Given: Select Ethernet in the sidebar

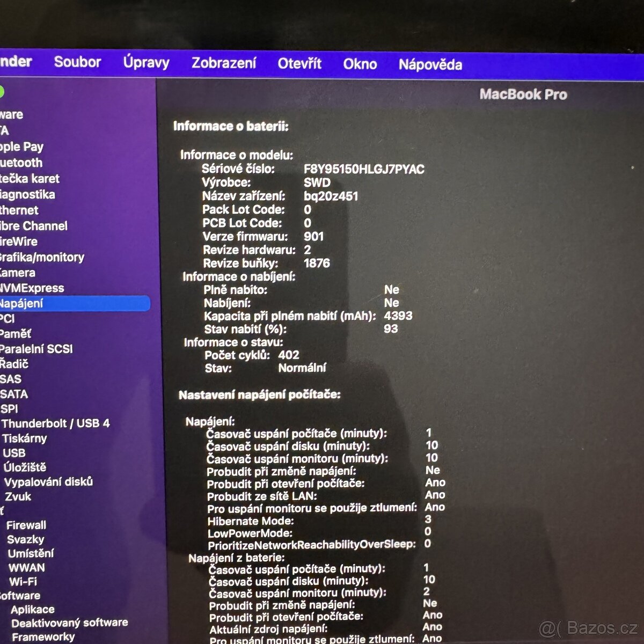Looking at the screenshot, I should pos(19,210).
